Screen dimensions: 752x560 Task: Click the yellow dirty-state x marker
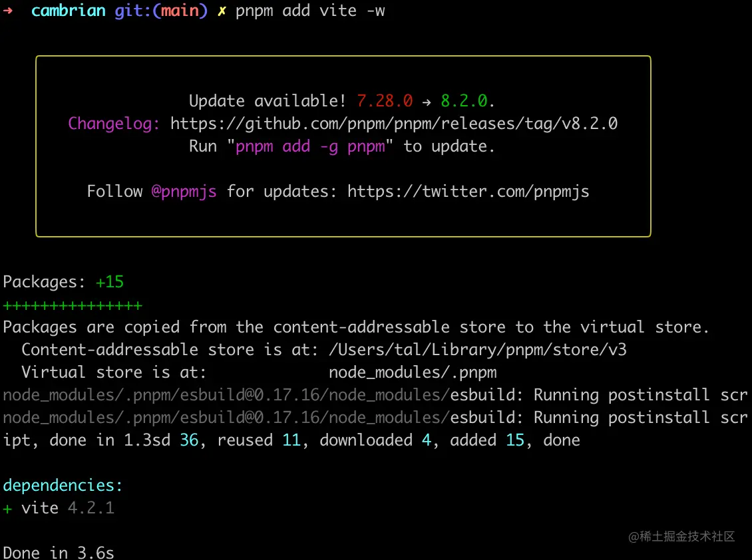222,11
